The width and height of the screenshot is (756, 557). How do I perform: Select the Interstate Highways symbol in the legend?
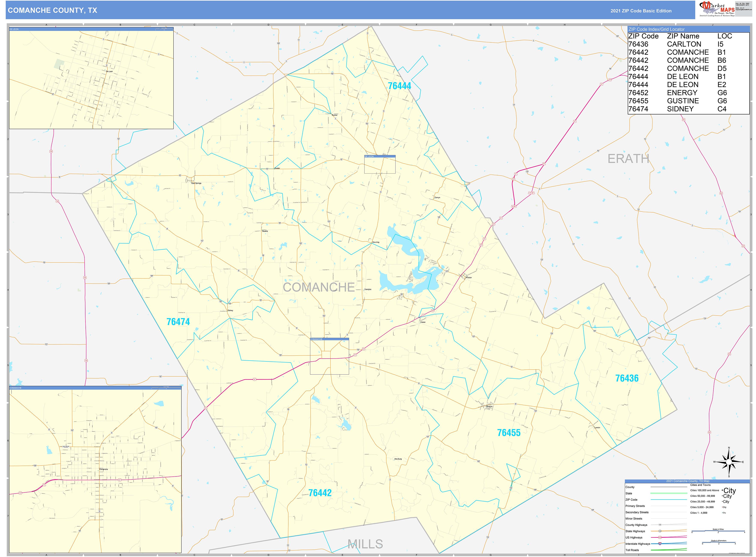(669, 544)
